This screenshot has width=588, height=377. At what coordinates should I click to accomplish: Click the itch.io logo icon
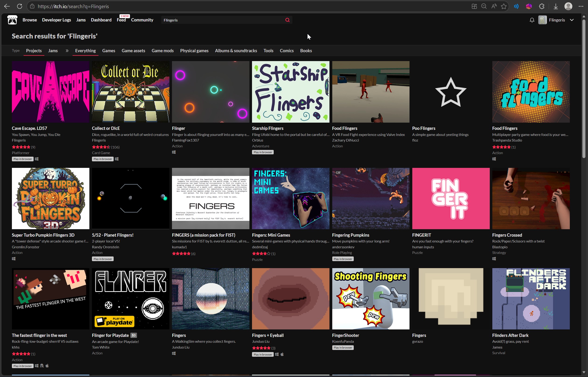tap(12, 20)
